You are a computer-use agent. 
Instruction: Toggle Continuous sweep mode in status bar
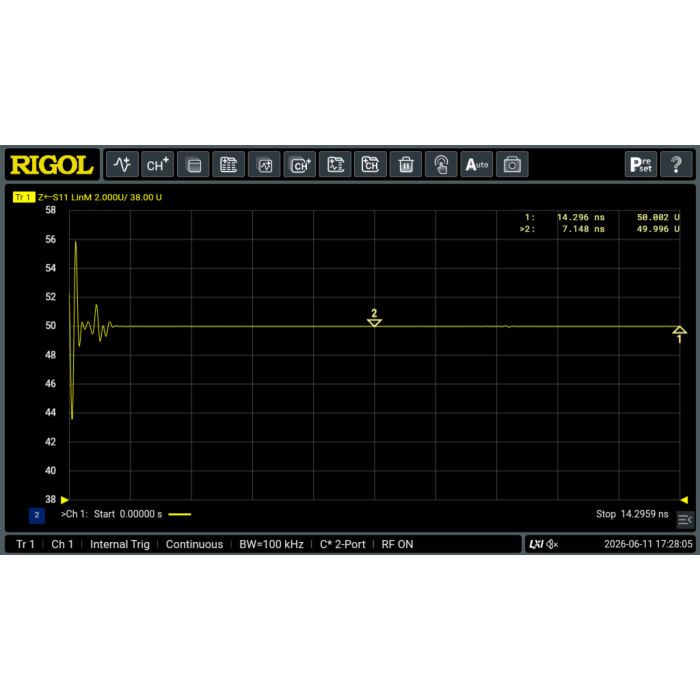coord(194,544)
